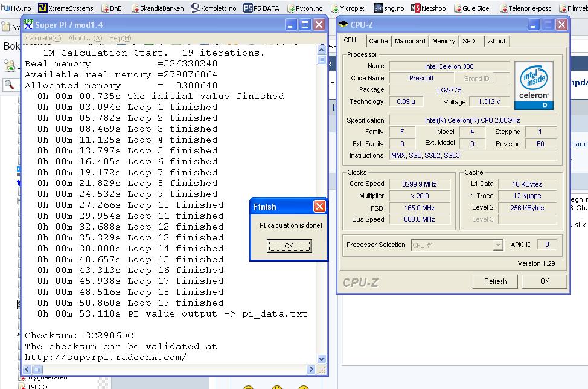The width and height of the screenshot is (588, 389).
Task: Click the FSB value 165.0 MHz
Action: (x=420, y=208)
